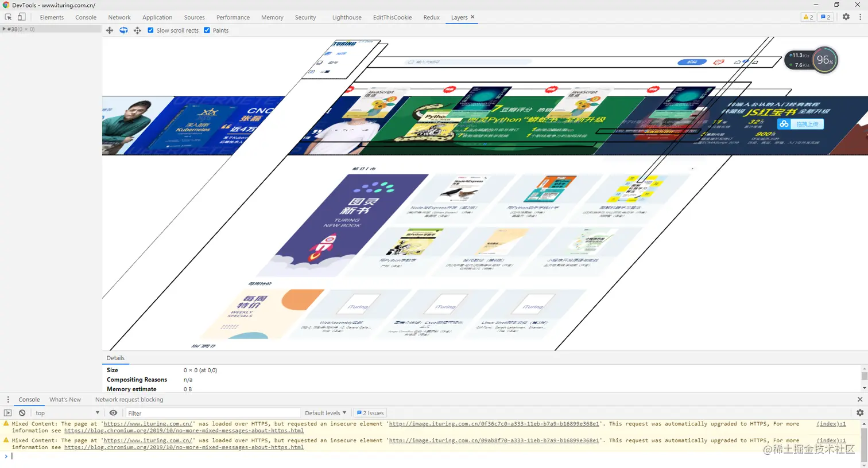Open the Default levels dropdown
The image size is (868, 468).
(325, 413)
